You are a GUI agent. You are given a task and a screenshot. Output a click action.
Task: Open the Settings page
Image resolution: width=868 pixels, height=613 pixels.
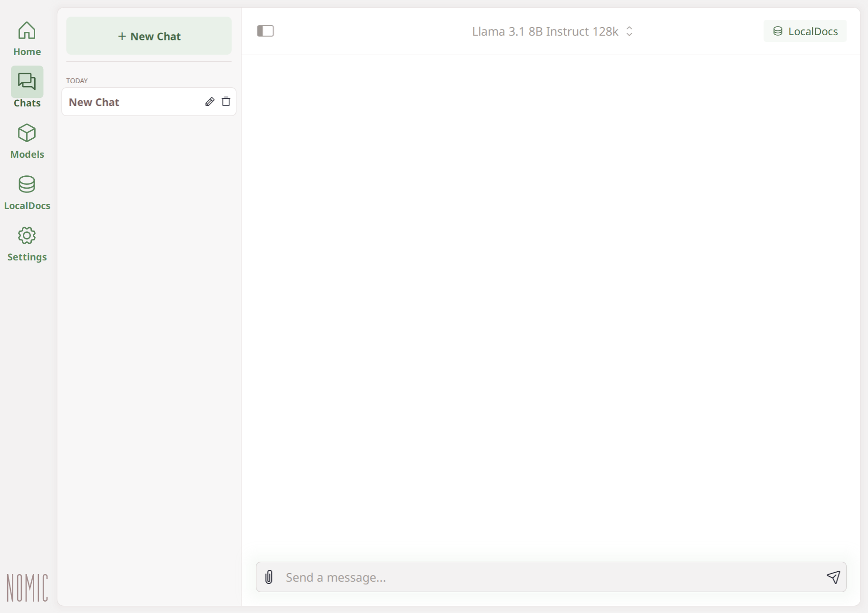[27, 244]
